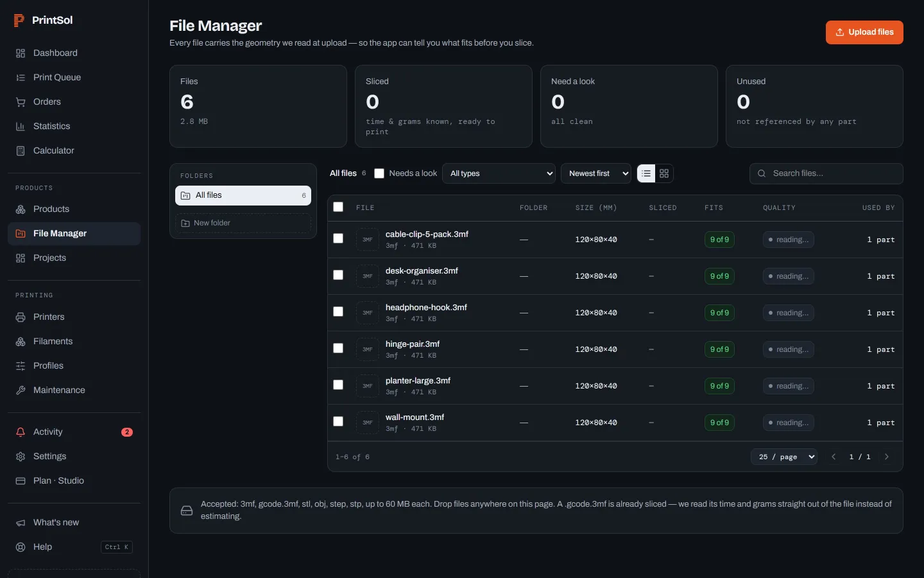924x578 pixels.
Task: Click the reading... quality badge for cable-clip-5-pack.3mf
Action: [x=789, y=240]
